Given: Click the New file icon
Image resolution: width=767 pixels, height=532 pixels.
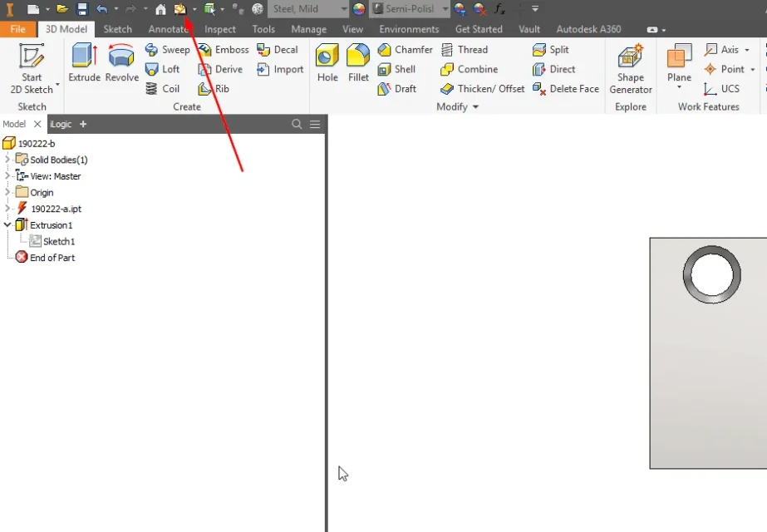Looking at the screenshot, I should 32,9.
